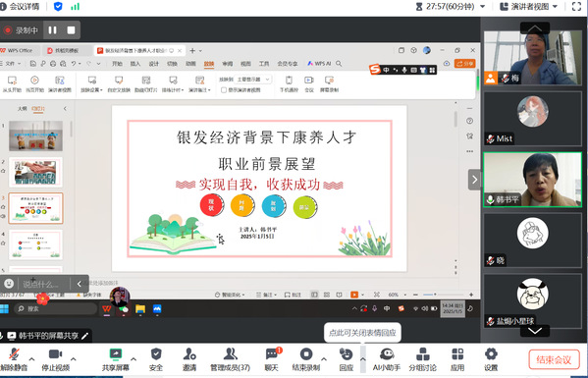Open the 审阅 ribbon tab

coord(228,64)
